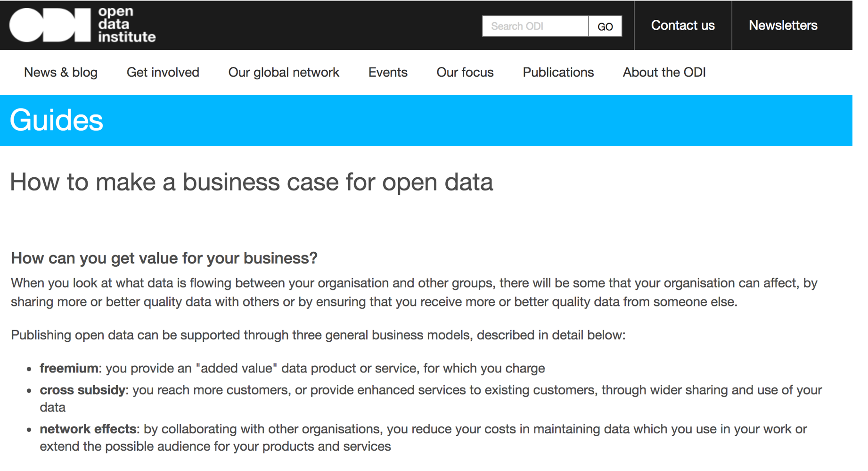Go to the Newsletters link

click(x=783, y=25)
